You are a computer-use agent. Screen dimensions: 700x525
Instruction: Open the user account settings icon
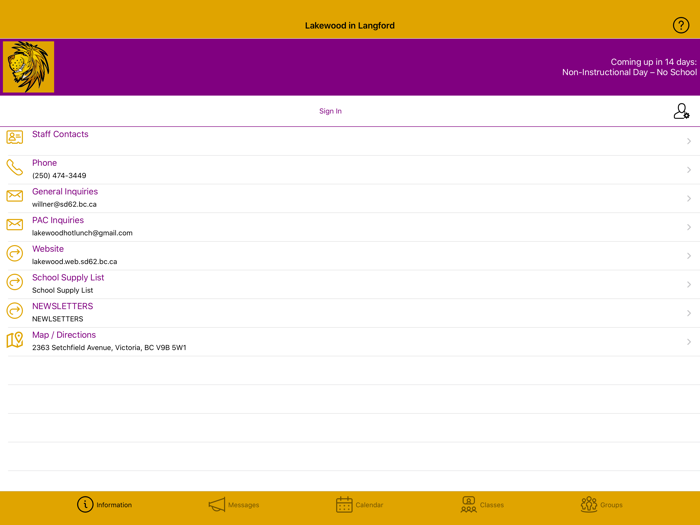(681, 111)
